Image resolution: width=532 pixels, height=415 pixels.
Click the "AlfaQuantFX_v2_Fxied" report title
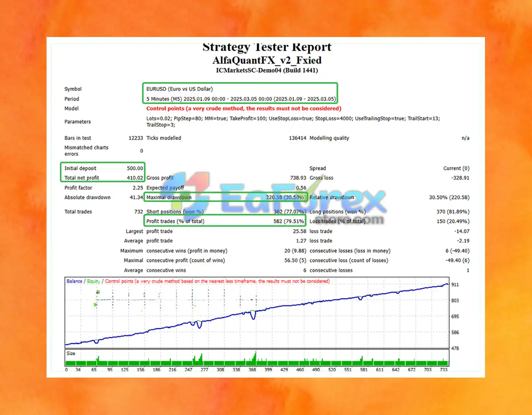(x=267, y=60)
